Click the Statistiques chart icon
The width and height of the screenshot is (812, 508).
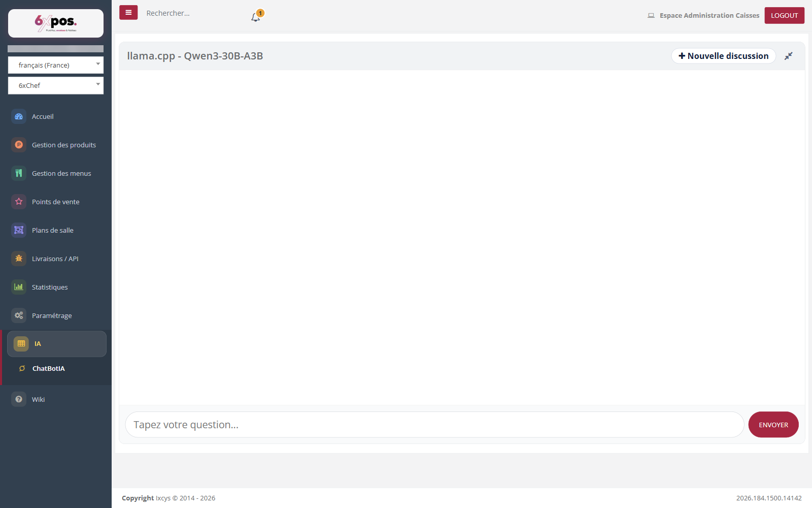pyautogui.click(x=19, y=287)
